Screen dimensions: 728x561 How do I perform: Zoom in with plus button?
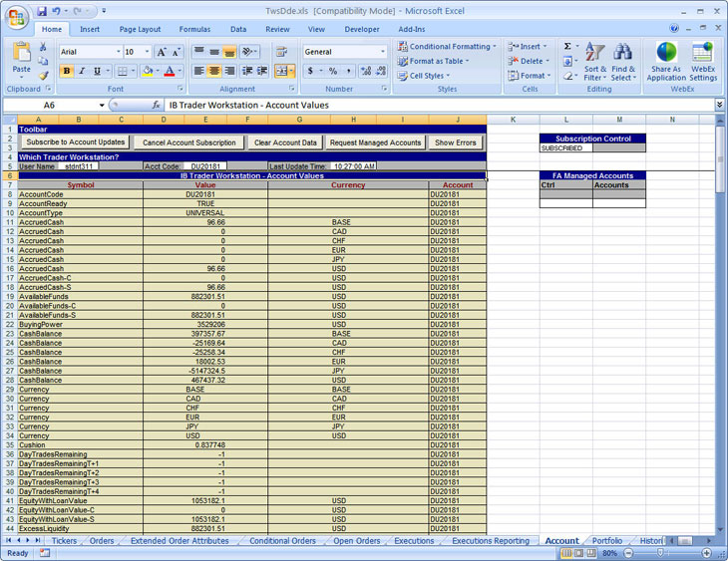coord(706,553)
